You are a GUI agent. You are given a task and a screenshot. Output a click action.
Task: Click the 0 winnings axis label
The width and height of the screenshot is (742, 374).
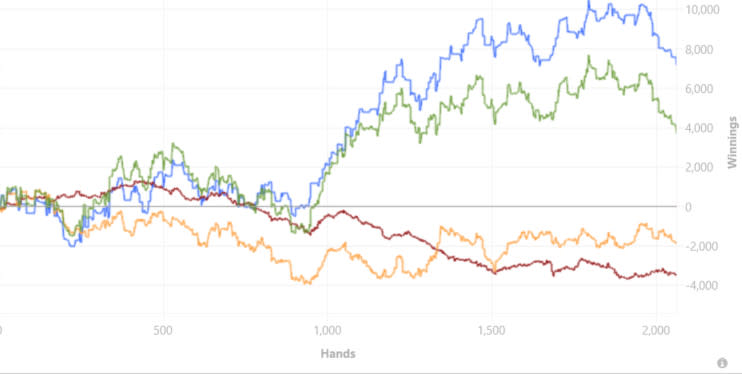[688, 207]
